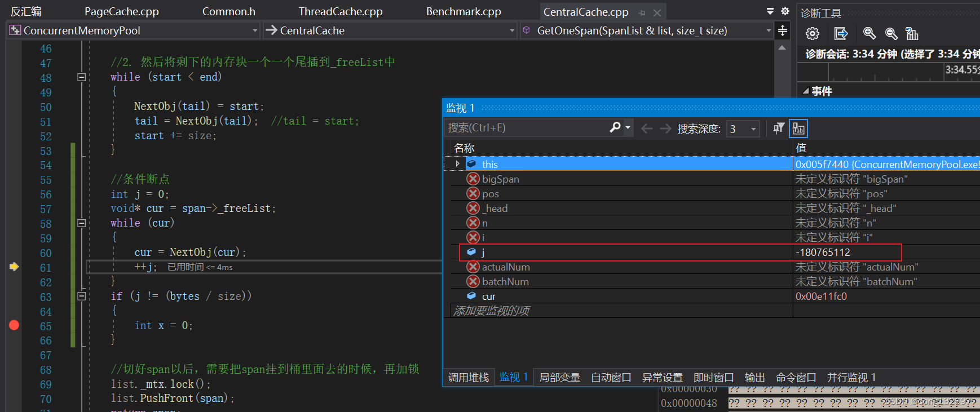Collapse the while loop at line 48
Viewport: 980px width, 412px height.
point(81,77)
